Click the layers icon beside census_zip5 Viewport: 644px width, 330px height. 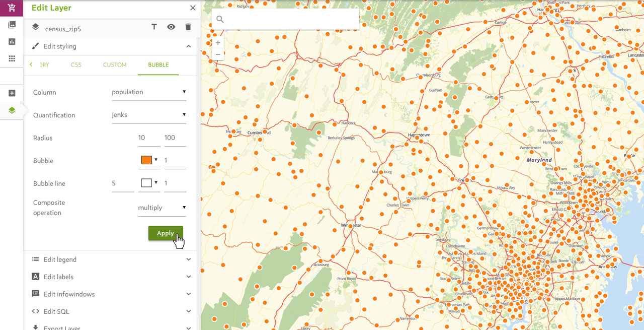36,27
